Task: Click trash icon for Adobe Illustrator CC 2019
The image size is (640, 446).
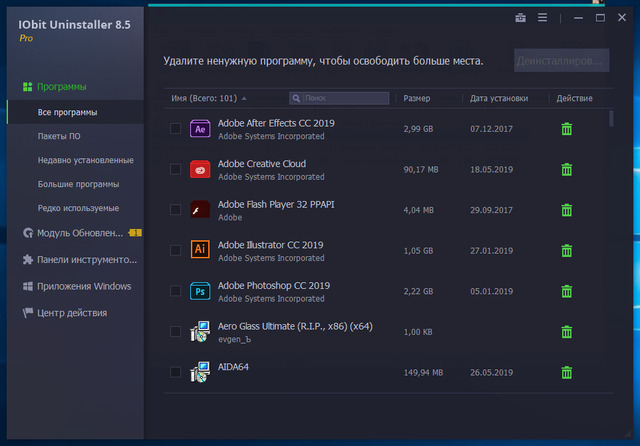Action: point(567,251)
